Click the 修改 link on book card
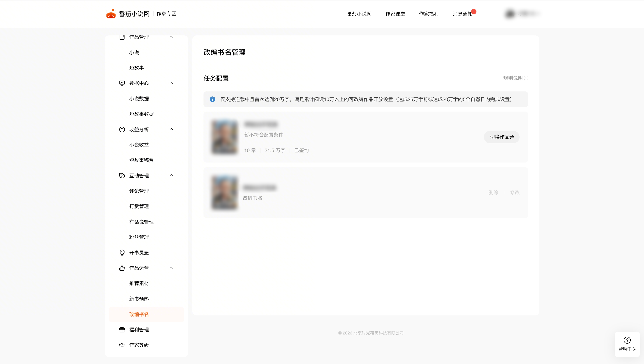This screenshot has width=644, height=364. 515,192
